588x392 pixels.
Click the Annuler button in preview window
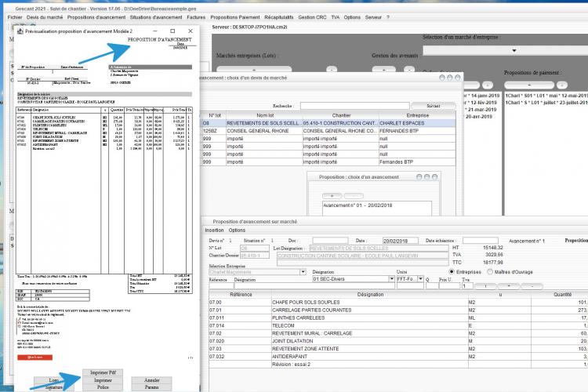pos(152,380)
